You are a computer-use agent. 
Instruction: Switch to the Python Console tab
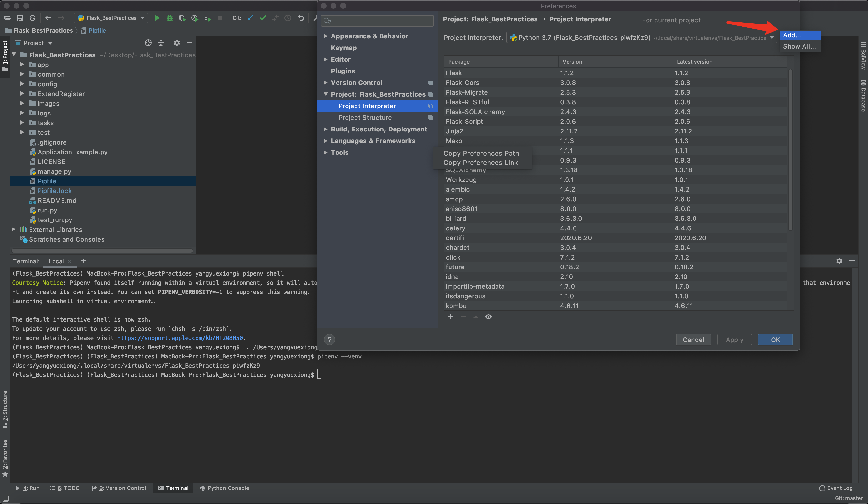tap(225, 488)
